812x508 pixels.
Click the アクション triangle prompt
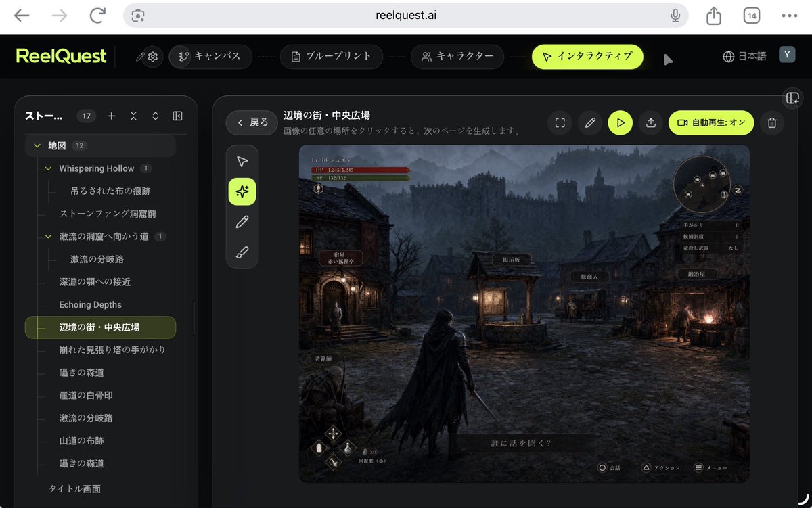tap(661, 467)
